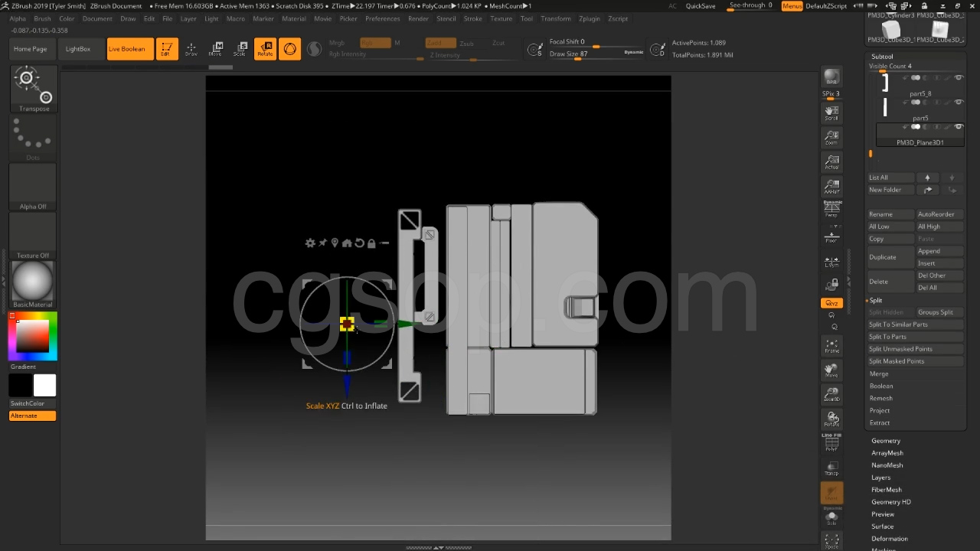980x551 pixels.
Task: Collapse the Split section
Action: click(876, 300)
